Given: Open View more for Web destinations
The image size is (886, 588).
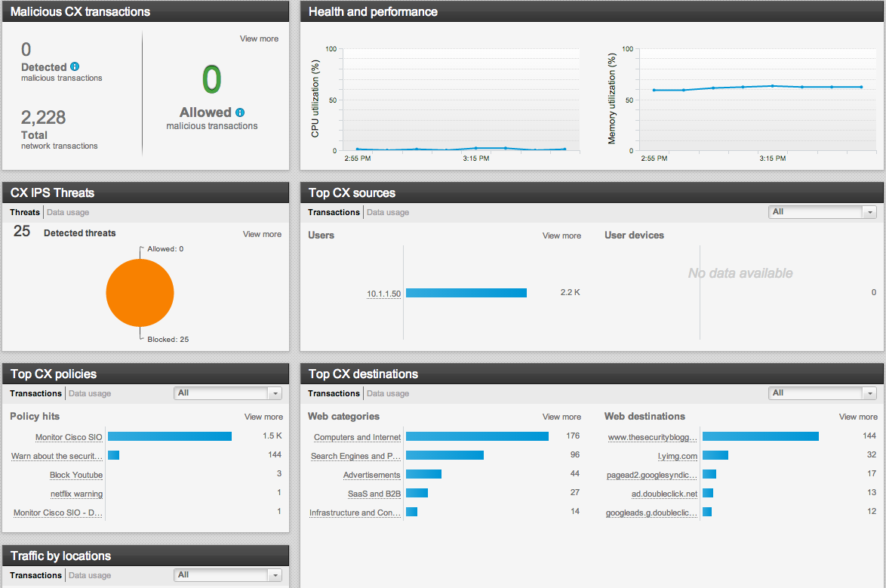Looking at the screenshot, I should tap(858, 417).
